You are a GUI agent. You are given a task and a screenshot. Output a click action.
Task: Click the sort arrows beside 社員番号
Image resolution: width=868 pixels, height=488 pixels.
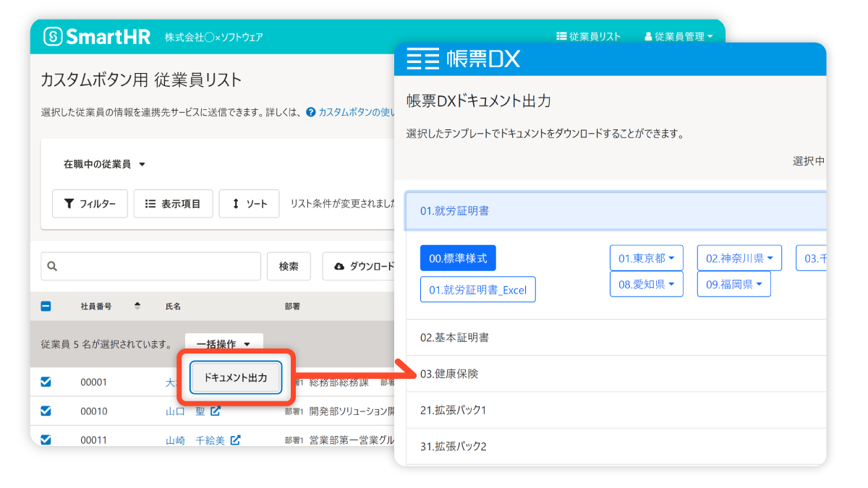[137, 306]
